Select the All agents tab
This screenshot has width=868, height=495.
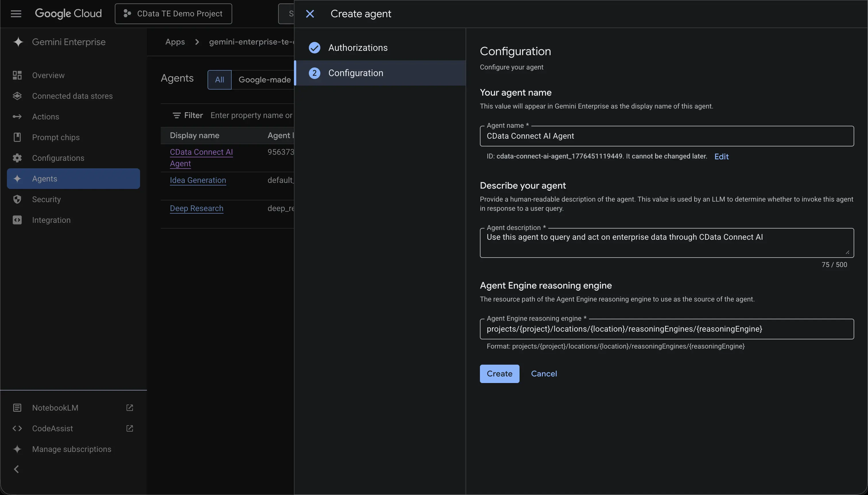[x=219, y=80]
